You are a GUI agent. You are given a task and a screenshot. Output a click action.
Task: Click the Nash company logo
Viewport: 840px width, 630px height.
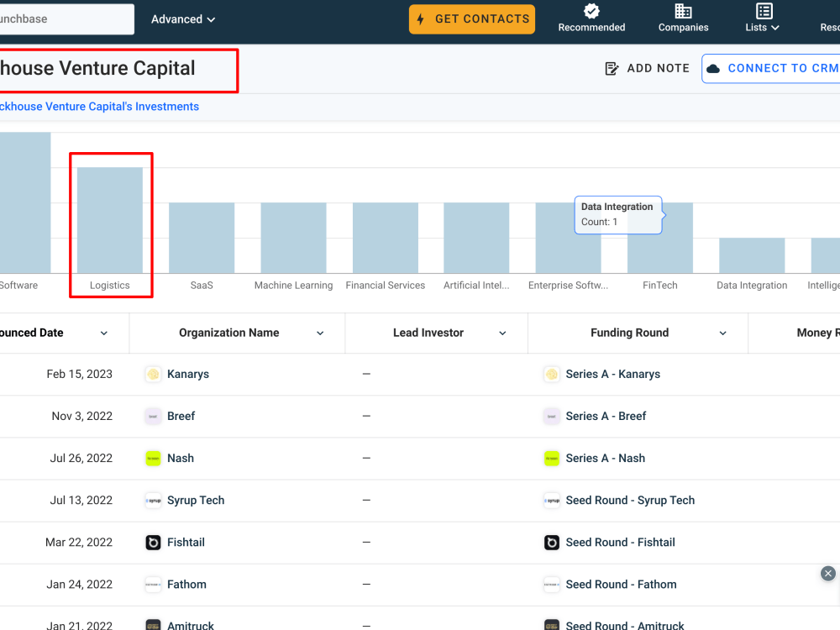tap(153, 458)
